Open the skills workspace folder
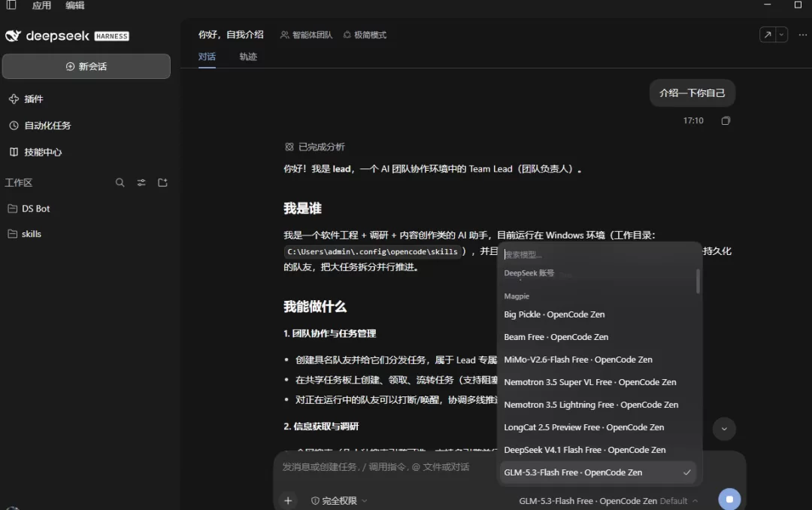The height and width of the screenshot is (510, 812). tap(25, 234)
